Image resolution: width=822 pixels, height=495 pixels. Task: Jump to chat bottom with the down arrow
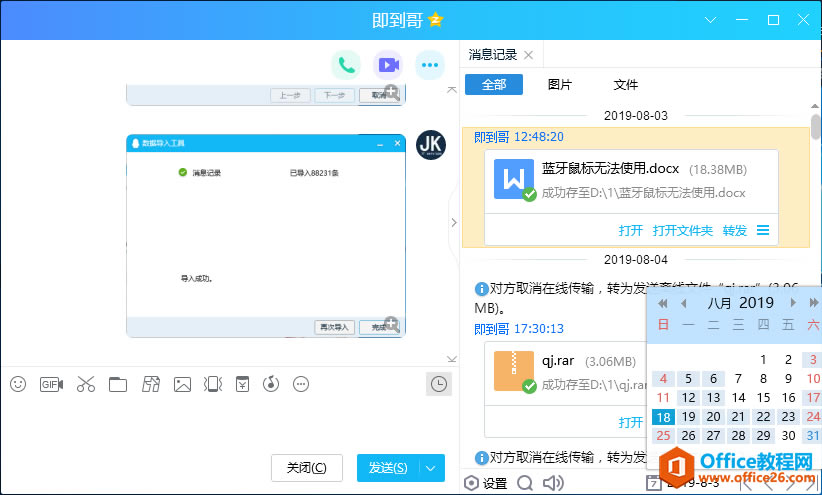452,359
